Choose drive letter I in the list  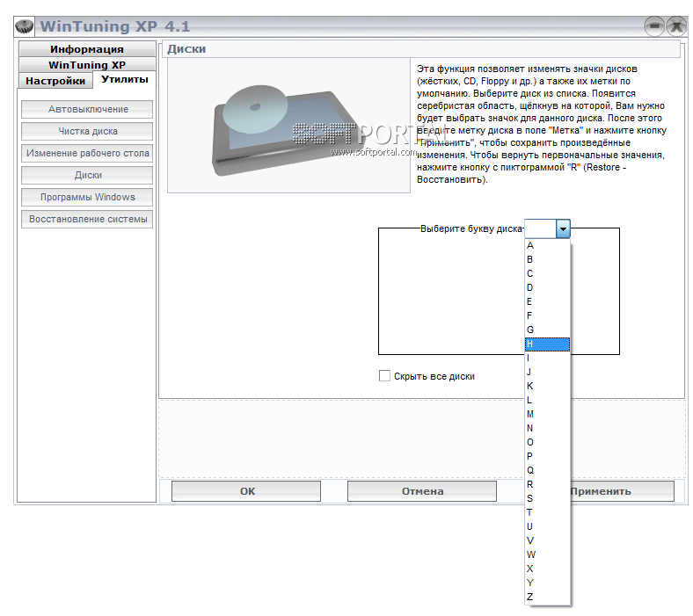click(x=547, y=359)
